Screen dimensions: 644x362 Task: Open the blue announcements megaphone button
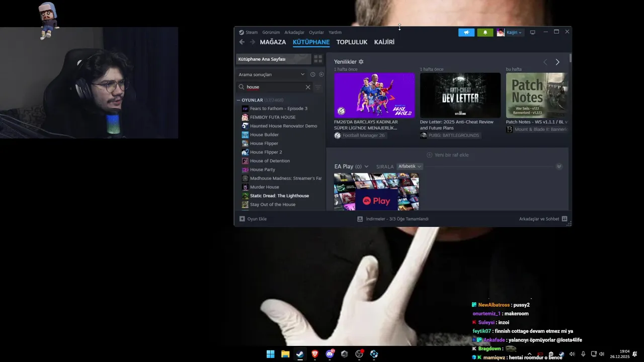[x=466, y=32]
